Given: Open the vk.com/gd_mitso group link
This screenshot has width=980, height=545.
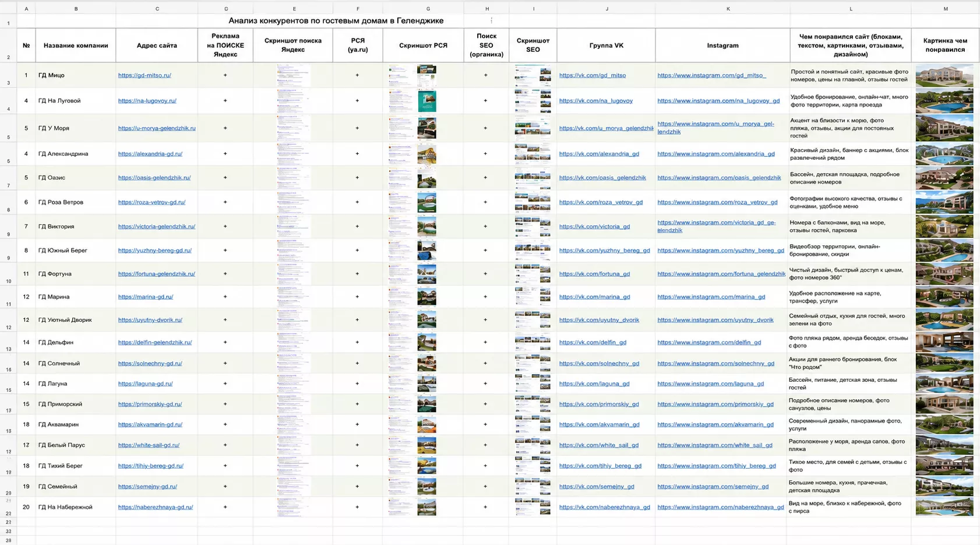Looking at the screenshot, I should [x=592, y=75].
